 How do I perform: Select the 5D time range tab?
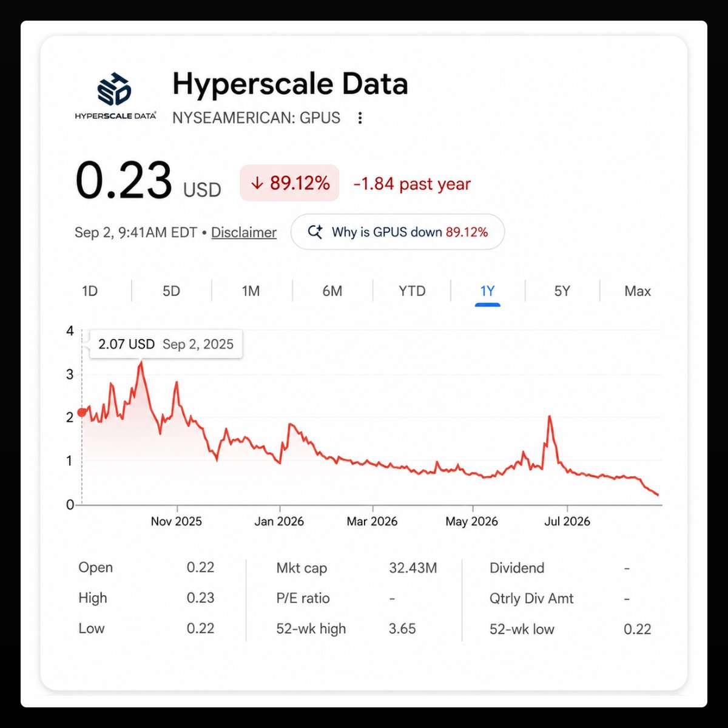[171, 291]
